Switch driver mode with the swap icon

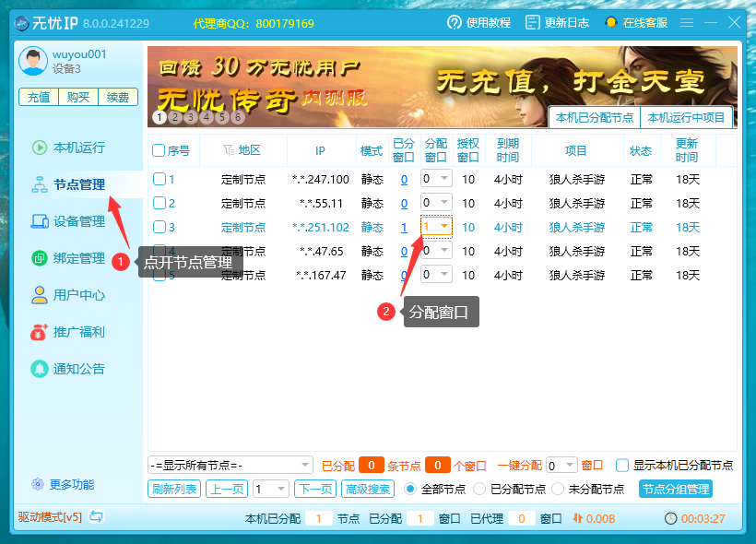[97, 517]
